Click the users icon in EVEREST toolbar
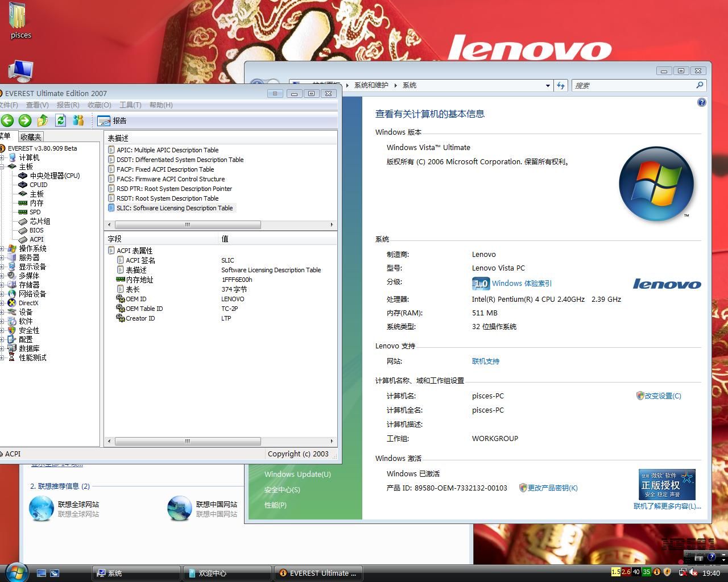 (x=78, y=120)
